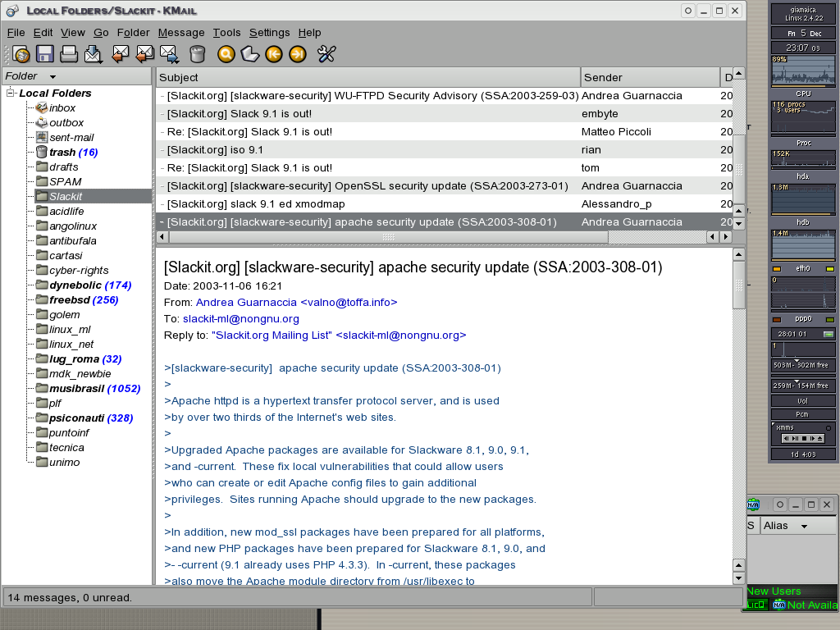Open the View menu
Screen dimensions: 840x630
(x=73, y=33)
